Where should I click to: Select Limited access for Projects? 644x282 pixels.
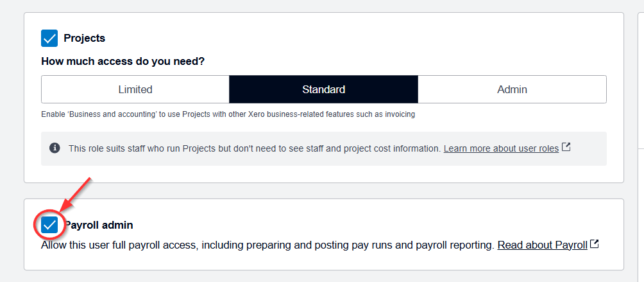[135, 89]
